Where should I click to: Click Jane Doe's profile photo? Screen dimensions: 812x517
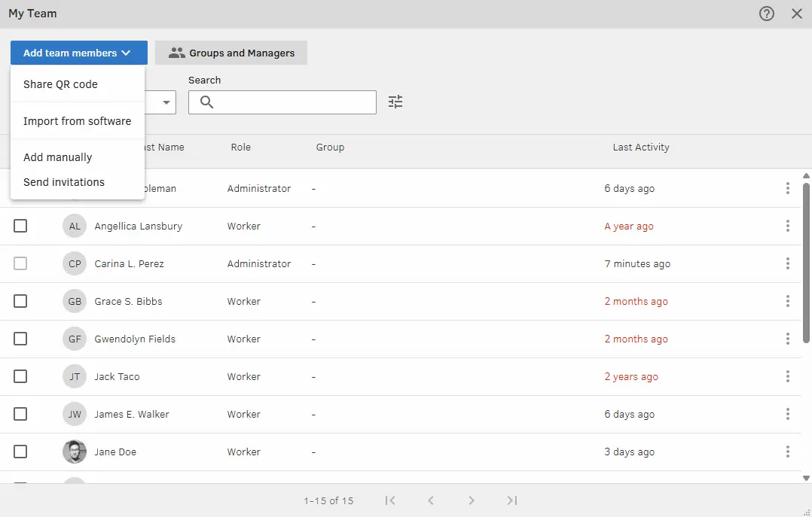click(75, 452)
